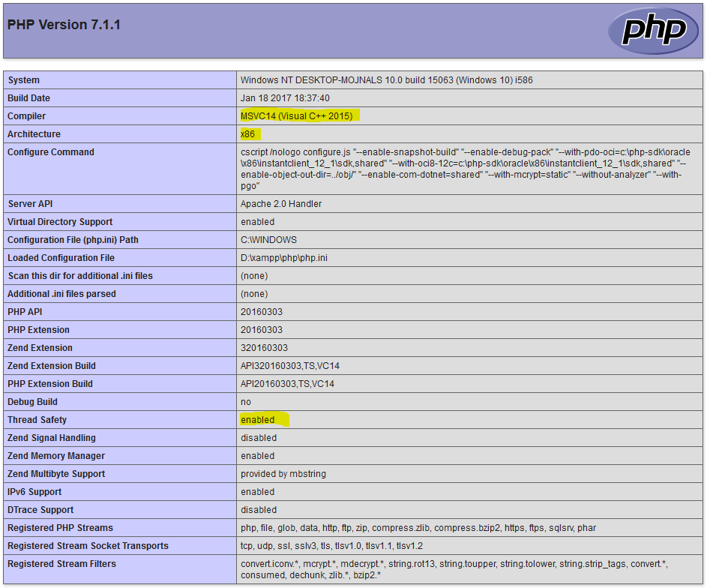The height and width of the screenshot is (588, 707).
Task: Click the PHP logo in header
Action: click(x=653, y=31)
